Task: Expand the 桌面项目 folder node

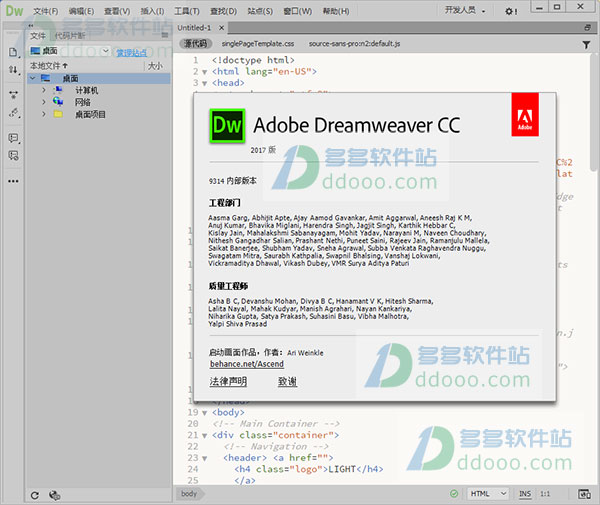Action: 44,114
